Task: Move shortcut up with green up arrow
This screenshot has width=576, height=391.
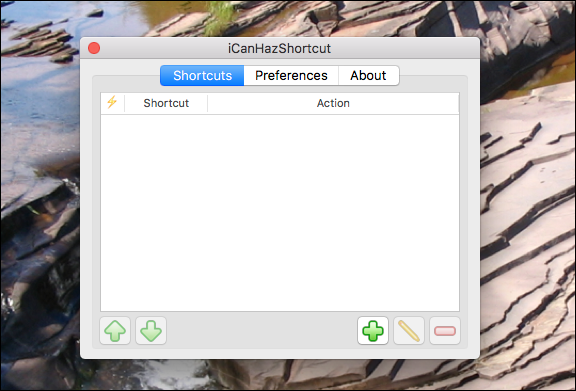Action: [115, 331]
